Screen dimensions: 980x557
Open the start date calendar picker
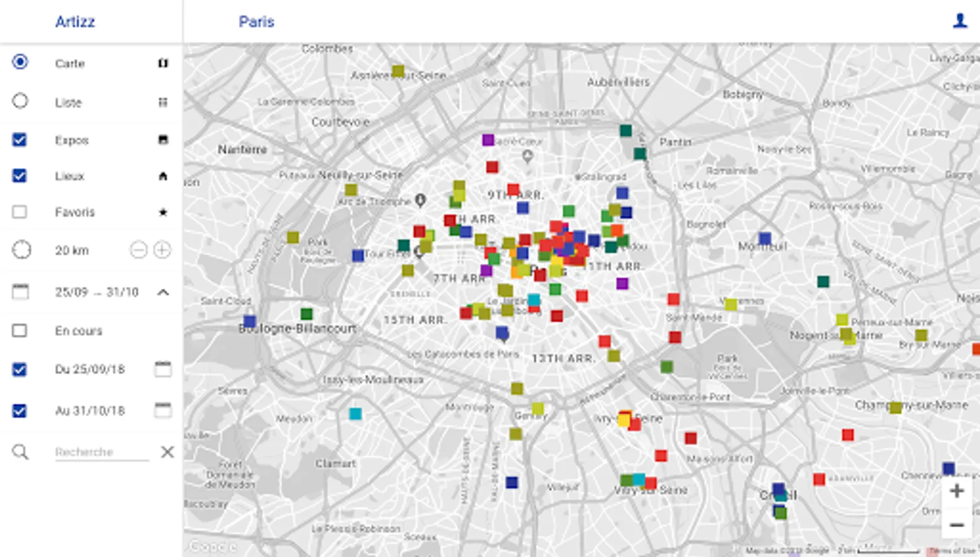point(163,369)
